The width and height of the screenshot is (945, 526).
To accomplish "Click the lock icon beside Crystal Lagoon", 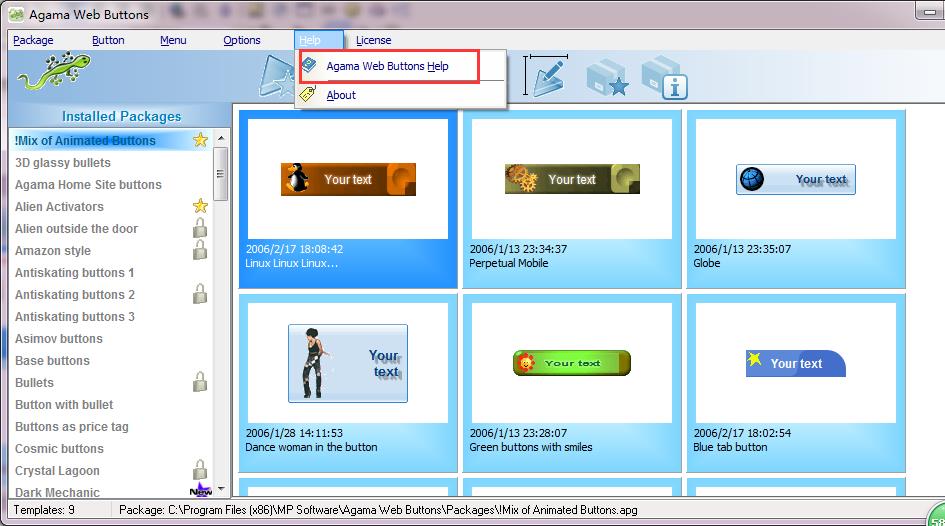I will [200, 470].
